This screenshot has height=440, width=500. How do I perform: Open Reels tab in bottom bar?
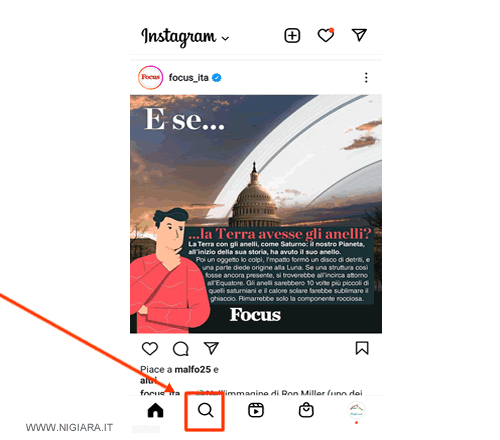click(x=256, y=410)
